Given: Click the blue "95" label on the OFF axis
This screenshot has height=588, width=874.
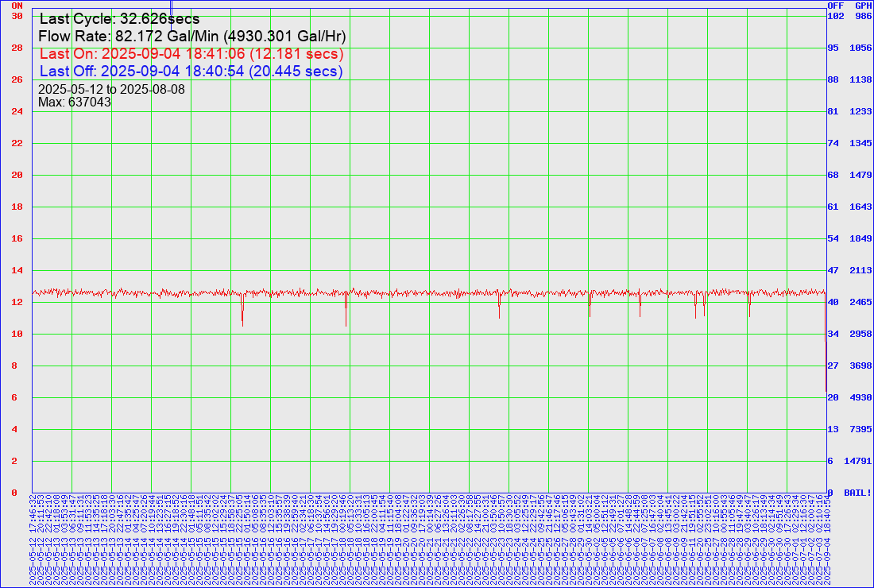Looking at the screenshot, I should 833,48.
